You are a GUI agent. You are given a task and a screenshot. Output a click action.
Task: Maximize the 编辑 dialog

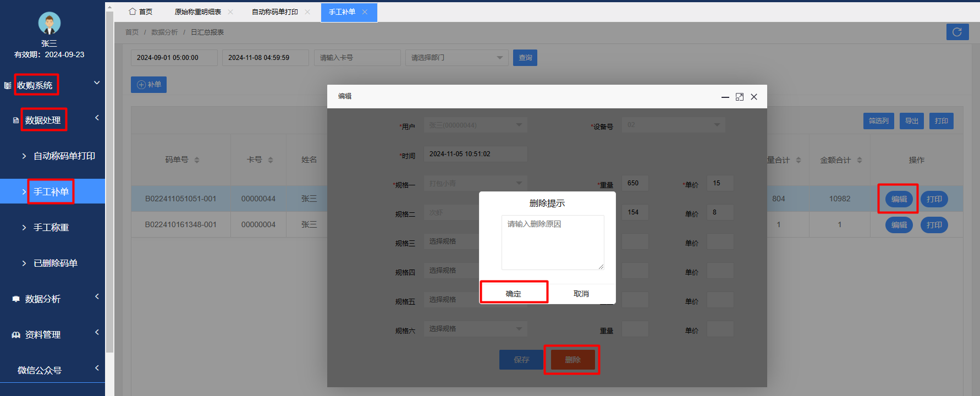(x=740, y=97)
